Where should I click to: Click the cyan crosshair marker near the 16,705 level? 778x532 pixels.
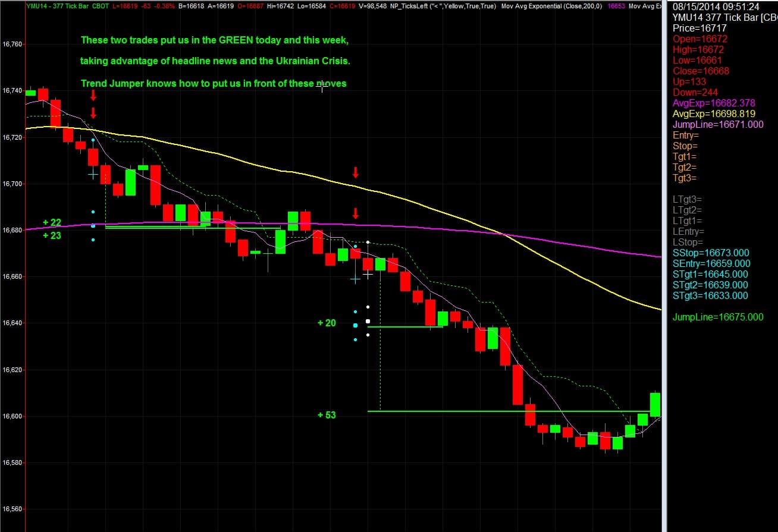point(93,174)
